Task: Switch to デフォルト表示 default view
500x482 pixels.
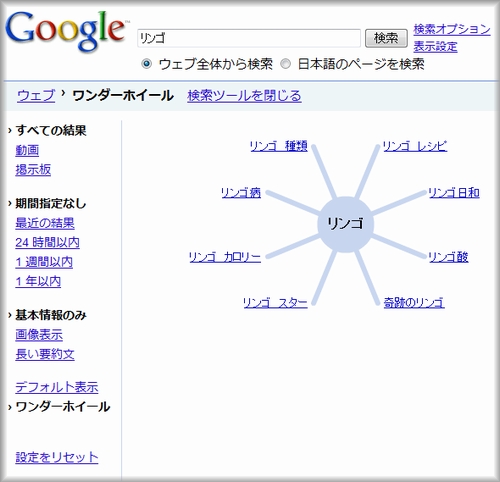Action: 57,387
